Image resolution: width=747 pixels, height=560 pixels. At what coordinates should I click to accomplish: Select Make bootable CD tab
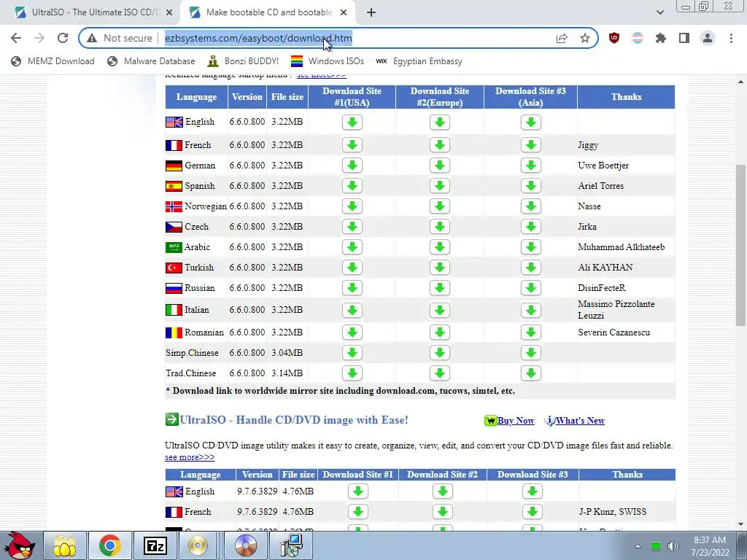(x=268, y=12)
